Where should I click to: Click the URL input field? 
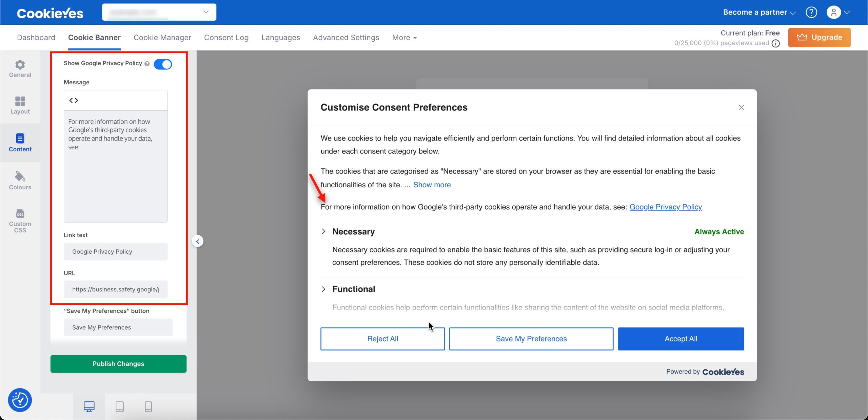(115, 289)
